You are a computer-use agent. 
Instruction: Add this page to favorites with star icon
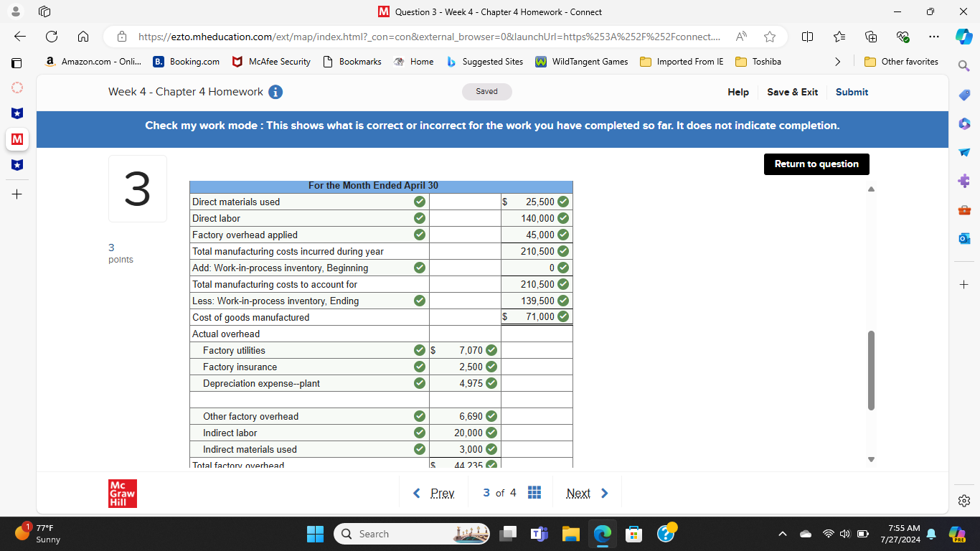pyautogui.click(x=770, y=37)
